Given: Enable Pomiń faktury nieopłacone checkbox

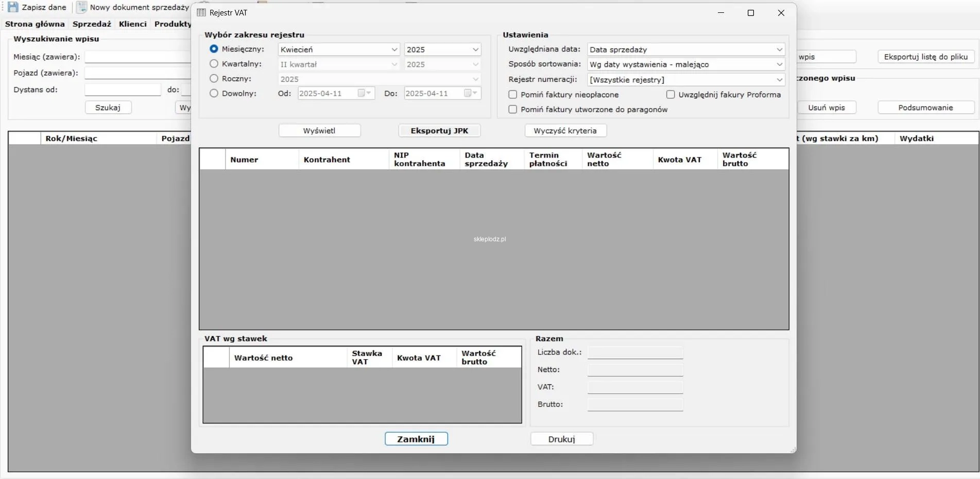Looking at the screenshot, I should pos(513,95).
